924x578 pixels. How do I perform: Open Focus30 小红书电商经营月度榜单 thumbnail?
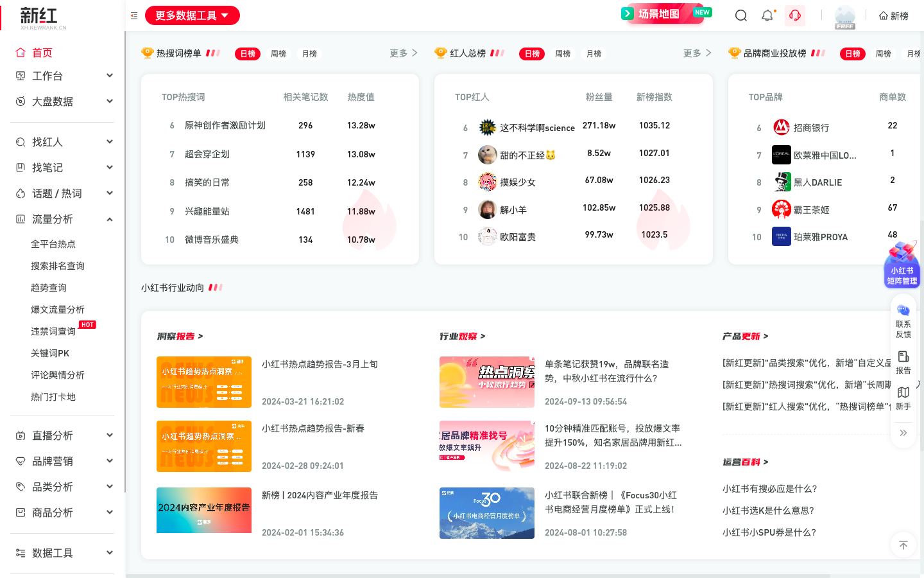[487, 513]
